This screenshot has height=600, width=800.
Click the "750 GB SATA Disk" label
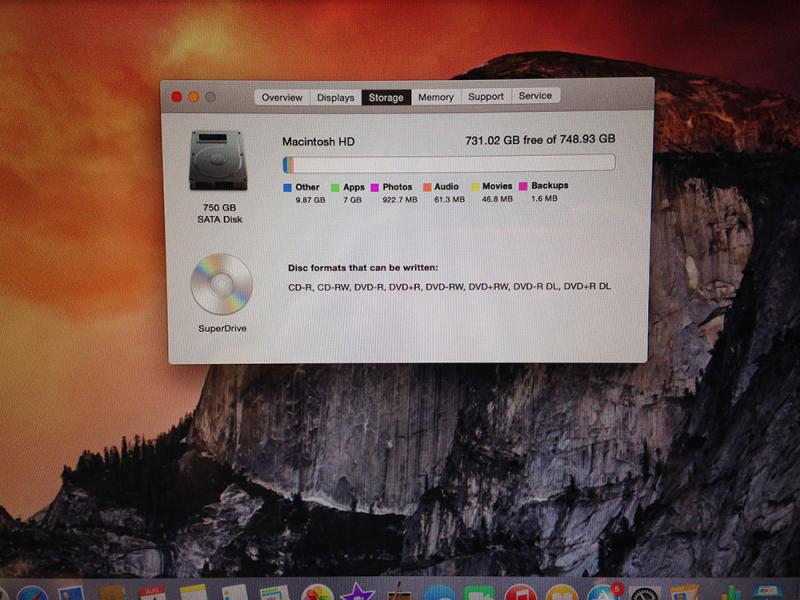(x=219, y=213)
